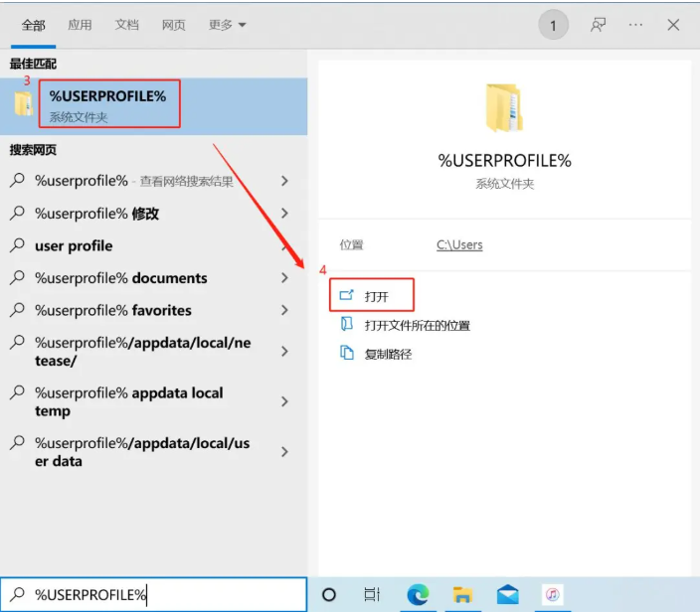Select the %USERPROFILE% best match result

[153, 106]
